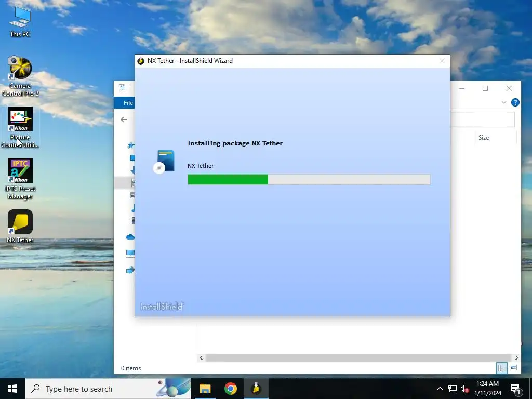The height and width of the screenshot is (399, 532).
Task: Open the clock showing 1:24 AM
Action: [487, 389]
